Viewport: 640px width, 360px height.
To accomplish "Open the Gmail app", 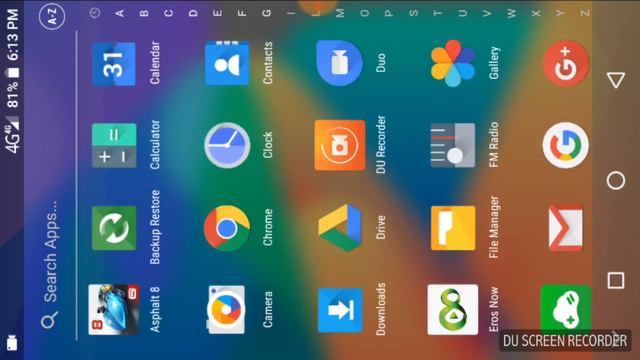I will coord(566,228).
